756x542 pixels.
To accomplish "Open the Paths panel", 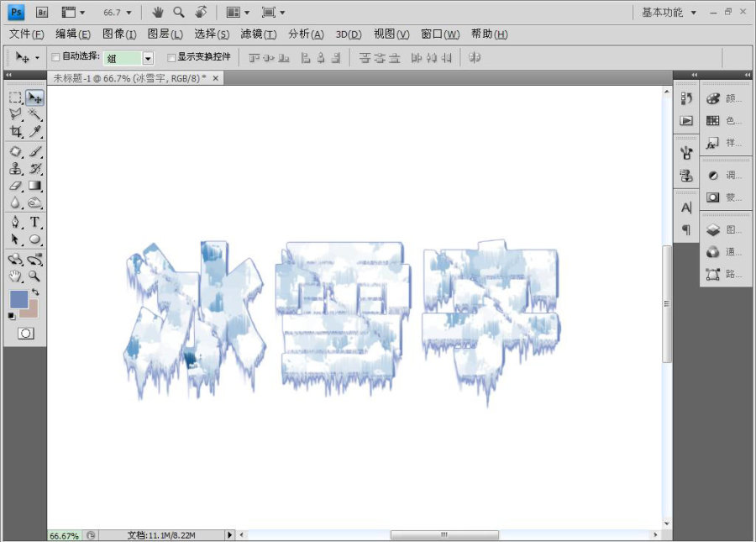I will [724, 274].
